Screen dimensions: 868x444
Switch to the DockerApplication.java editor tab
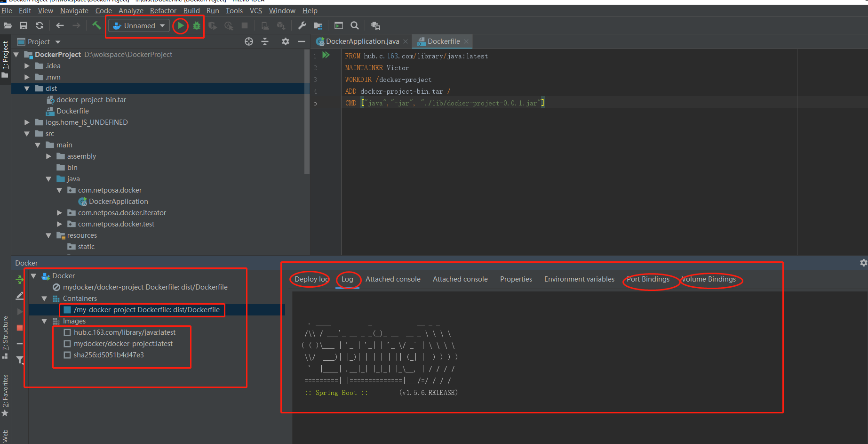pyautogui.click(x=362, y=41)
